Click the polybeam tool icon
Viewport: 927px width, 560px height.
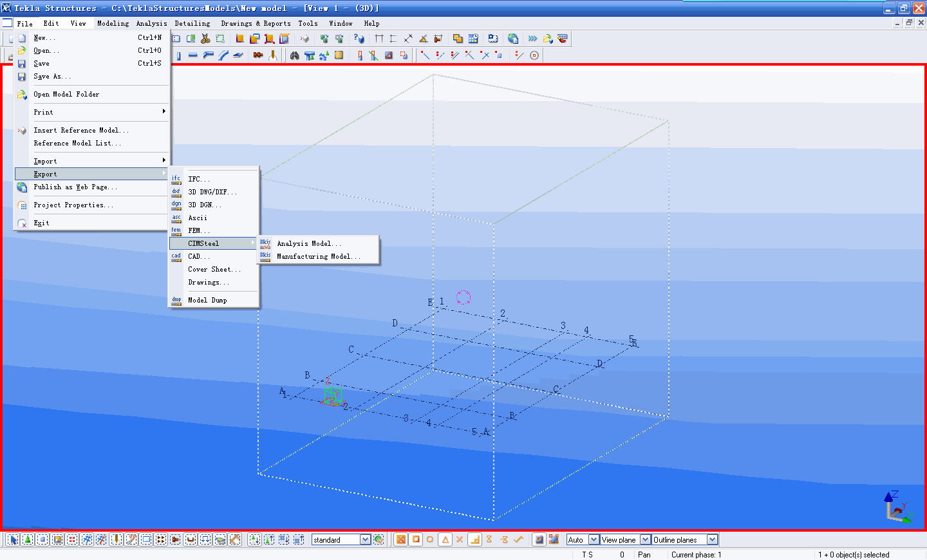coord(208,55)
